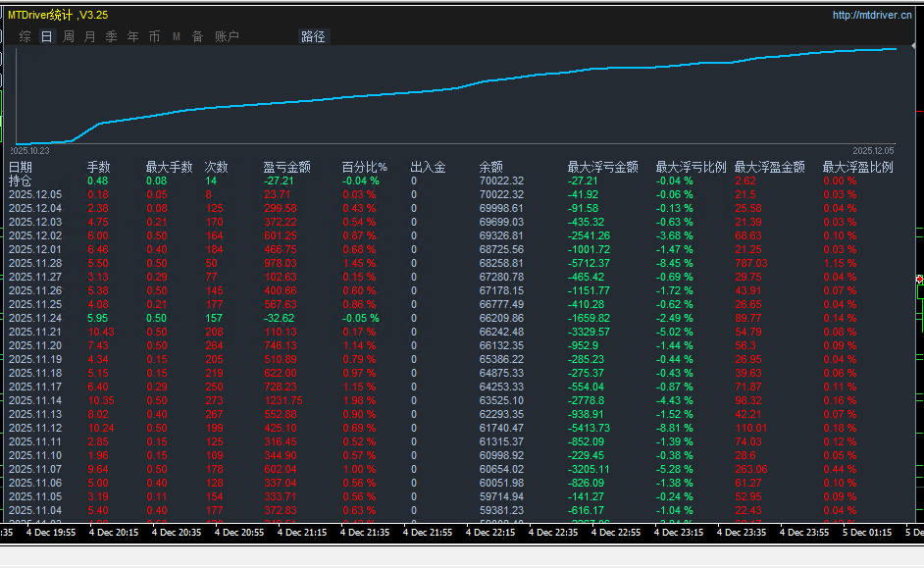924x568 pixels.
Task: Switch to the 备 tab
Action: coord(197,36)
